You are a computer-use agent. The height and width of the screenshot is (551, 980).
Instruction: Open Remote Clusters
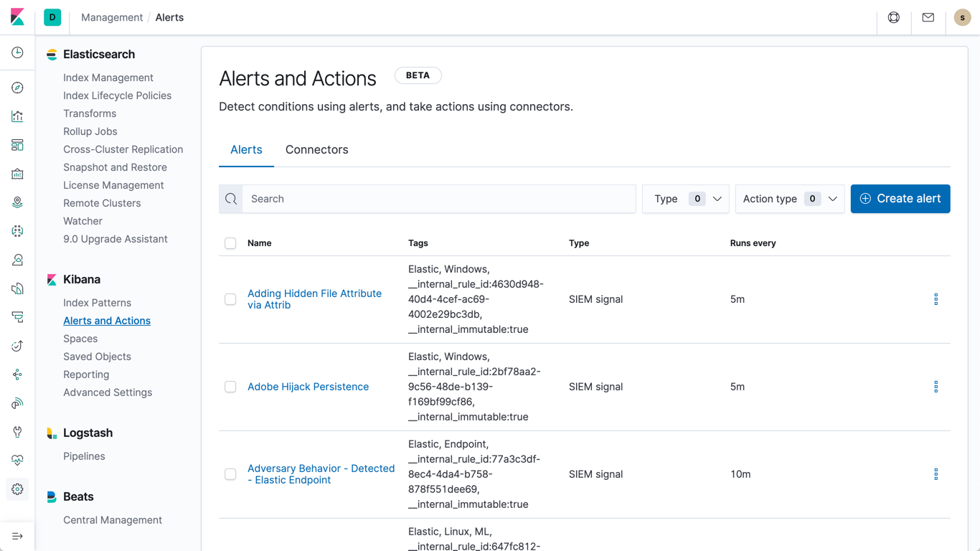(102, 203)
